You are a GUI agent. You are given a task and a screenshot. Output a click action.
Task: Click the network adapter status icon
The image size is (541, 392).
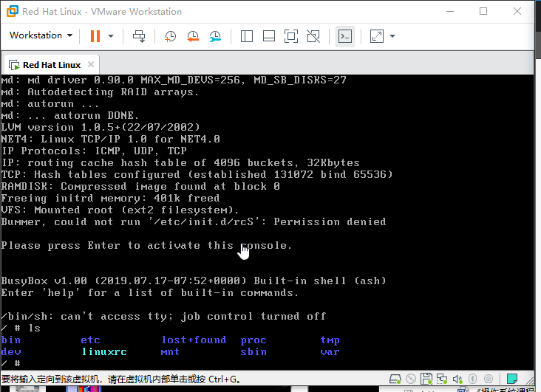(442, 379)
